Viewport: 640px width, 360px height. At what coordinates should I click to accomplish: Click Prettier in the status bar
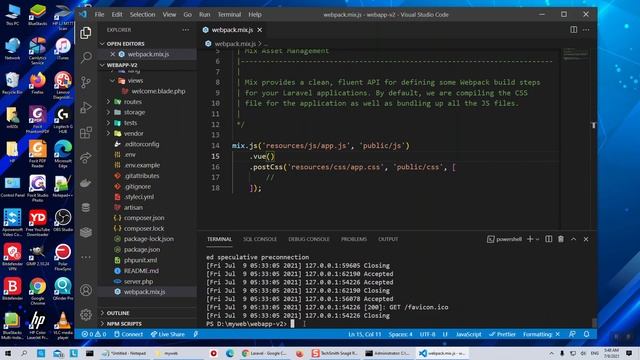coord(502,334)
